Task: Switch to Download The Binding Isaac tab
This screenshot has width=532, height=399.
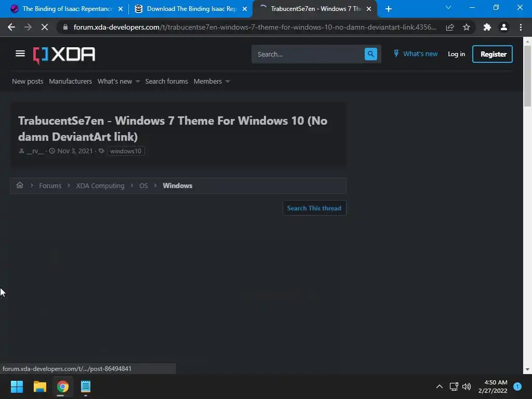Action: (x=186, y=9)
